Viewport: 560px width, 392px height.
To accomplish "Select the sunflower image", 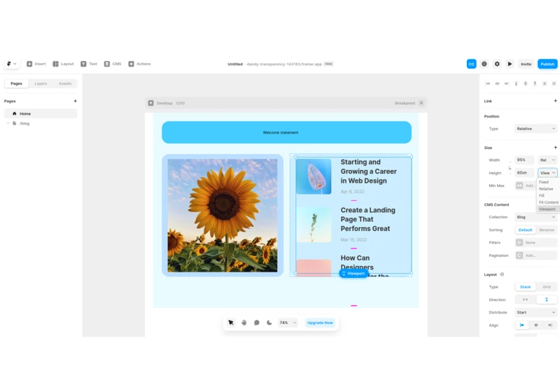I will point(223,216).
